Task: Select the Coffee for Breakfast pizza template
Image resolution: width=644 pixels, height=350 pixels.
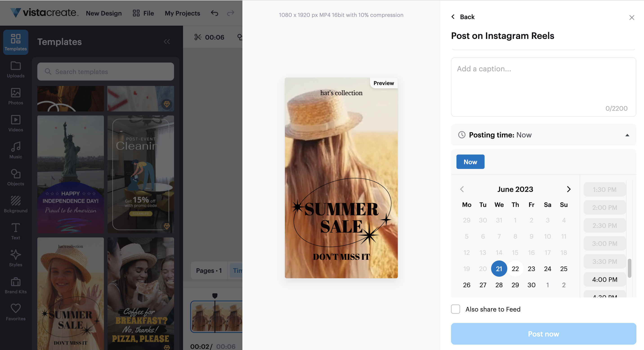Action: [x=141, y=294]
